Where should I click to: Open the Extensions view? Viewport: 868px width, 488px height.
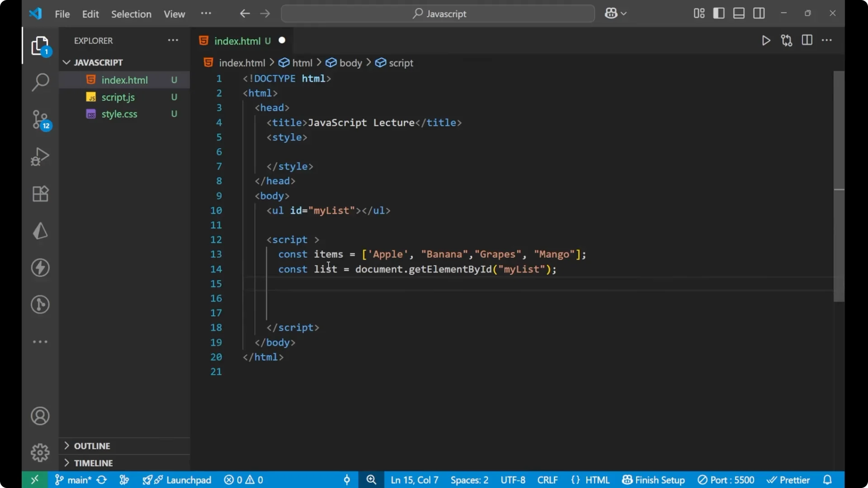pyautogui.click(x=40, y=194)
